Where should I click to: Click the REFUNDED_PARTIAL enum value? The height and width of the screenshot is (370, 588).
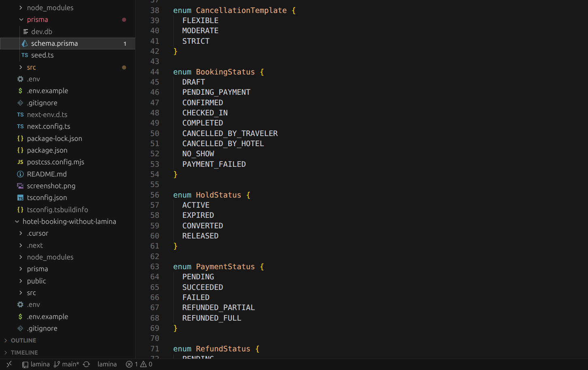tap(219, 308)
